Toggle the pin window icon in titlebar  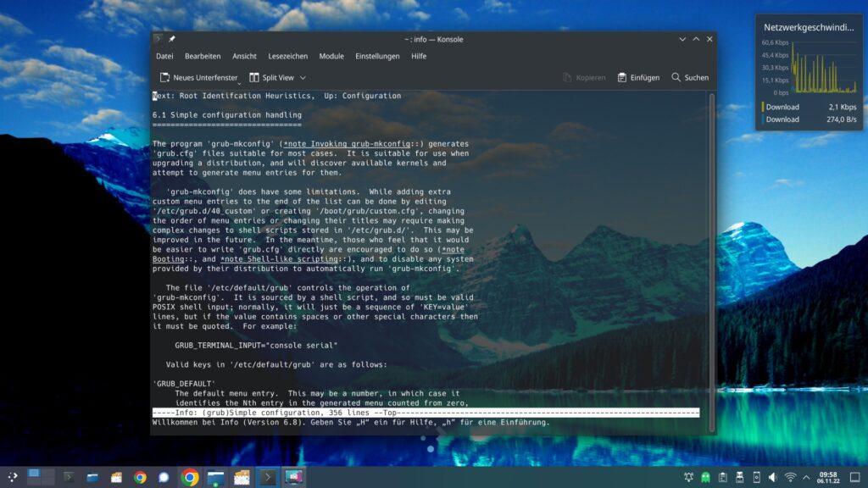tap(172, 39)
